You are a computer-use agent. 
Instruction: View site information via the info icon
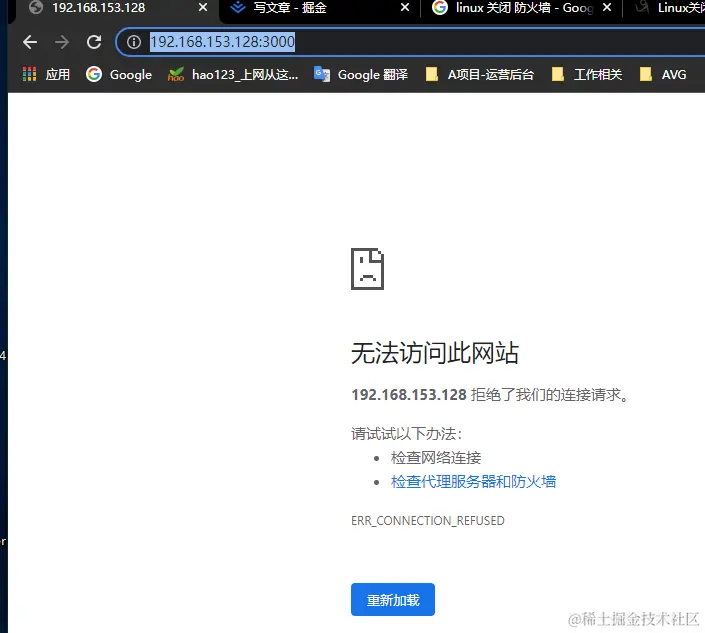pos(134,42)
